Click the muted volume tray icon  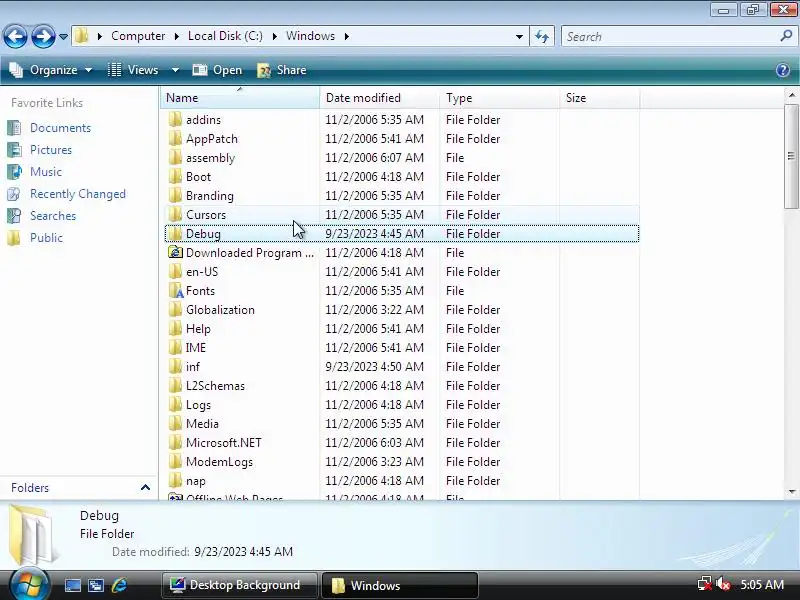click(x=723, y=584)
